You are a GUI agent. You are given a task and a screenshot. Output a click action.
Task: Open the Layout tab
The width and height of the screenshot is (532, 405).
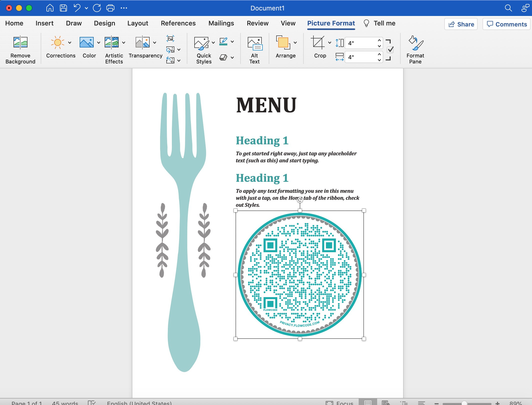(x=138, y=23)
